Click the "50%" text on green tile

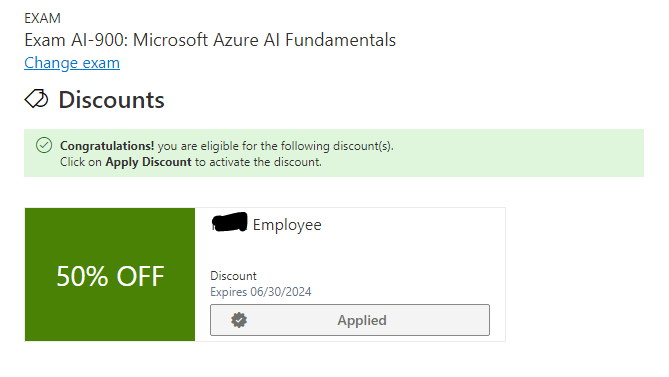click(82, 276)
